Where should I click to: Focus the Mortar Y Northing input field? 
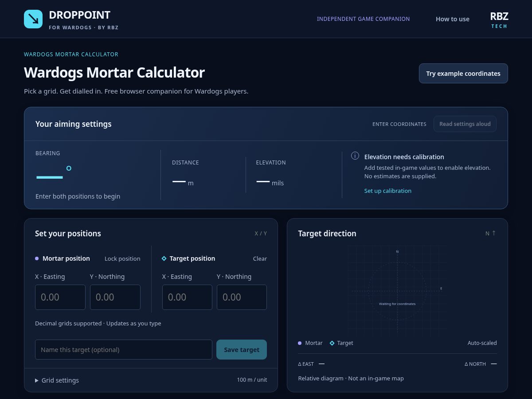coord(115,297)
